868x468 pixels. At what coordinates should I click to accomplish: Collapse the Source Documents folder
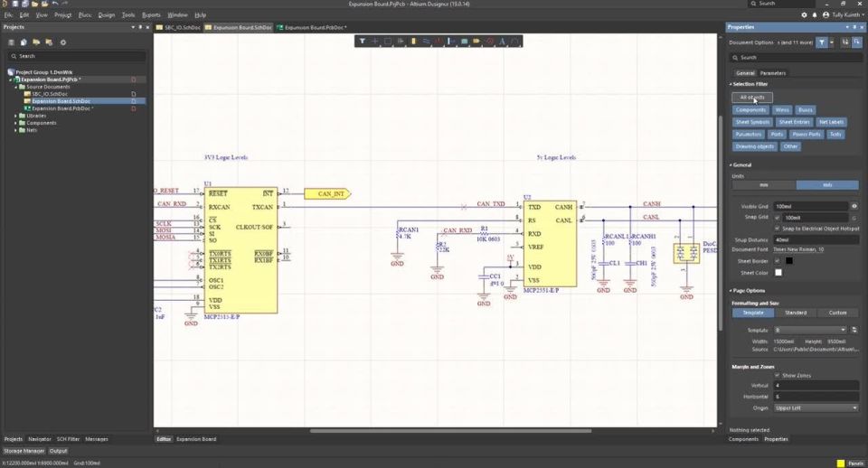[15, 87]
